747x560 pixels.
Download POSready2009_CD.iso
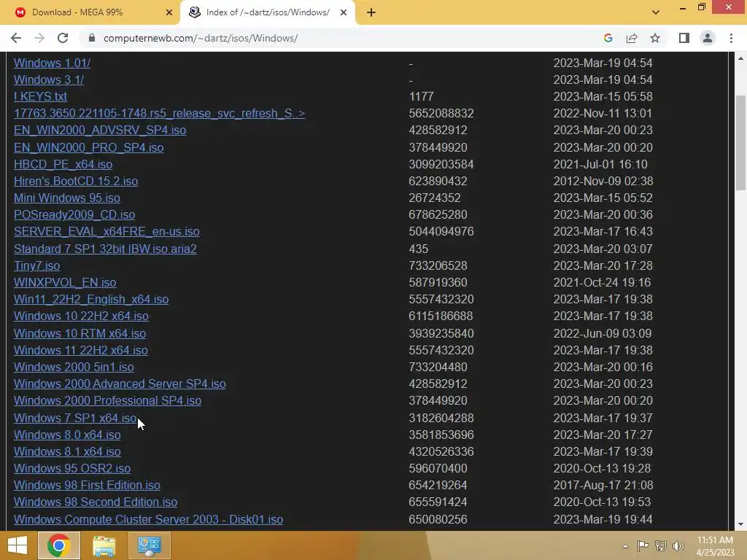[x=74, y=214]
